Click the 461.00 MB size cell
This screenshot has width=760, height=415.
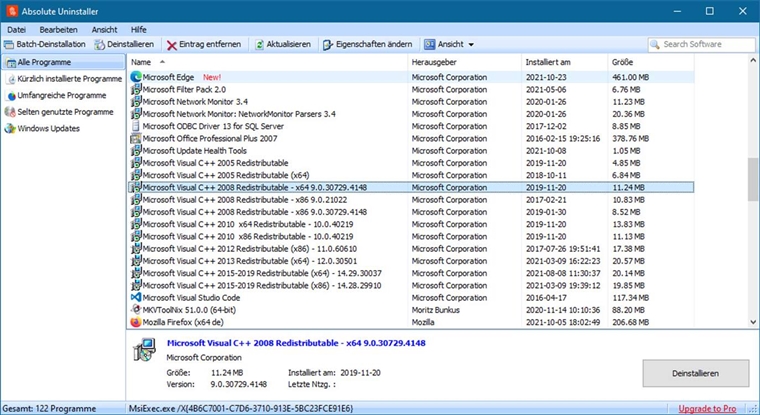[630, 77]
